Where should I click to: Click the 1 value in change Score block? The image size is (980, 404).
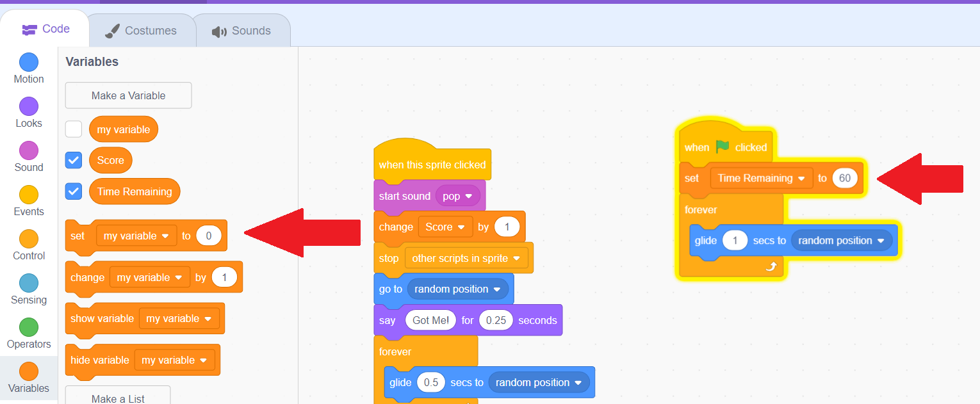507,227
